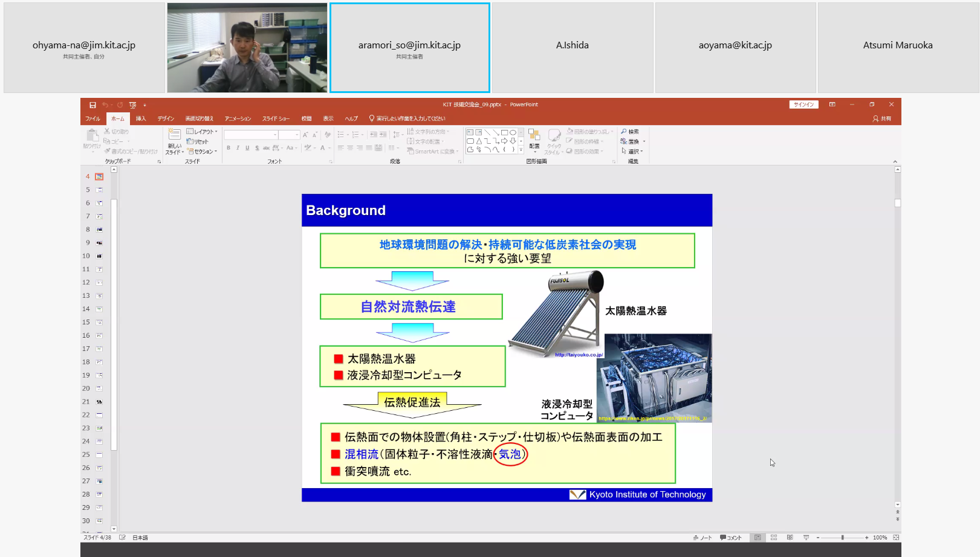Click the zoom slider handle
This screenshot has height=557, width=980.
click(x=842, y=537)
